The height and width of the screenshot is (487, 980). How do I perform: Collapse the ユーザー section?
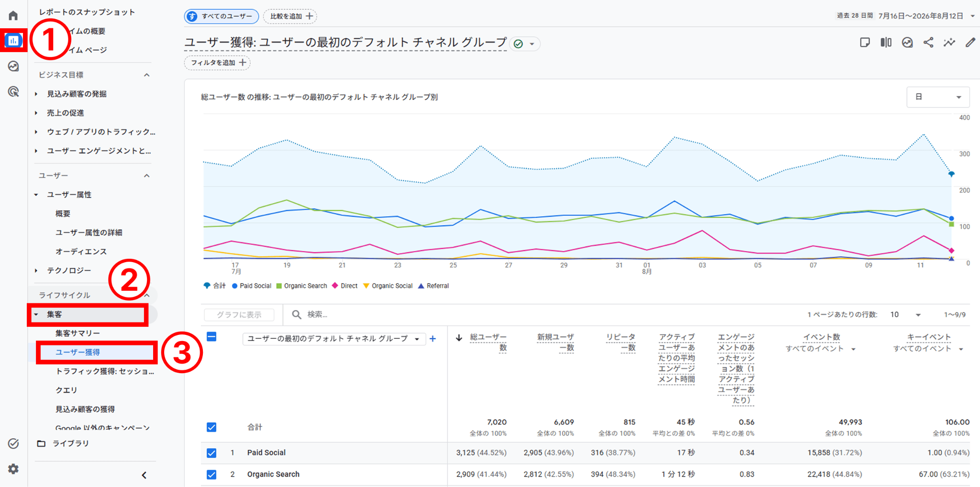(147, 176)
